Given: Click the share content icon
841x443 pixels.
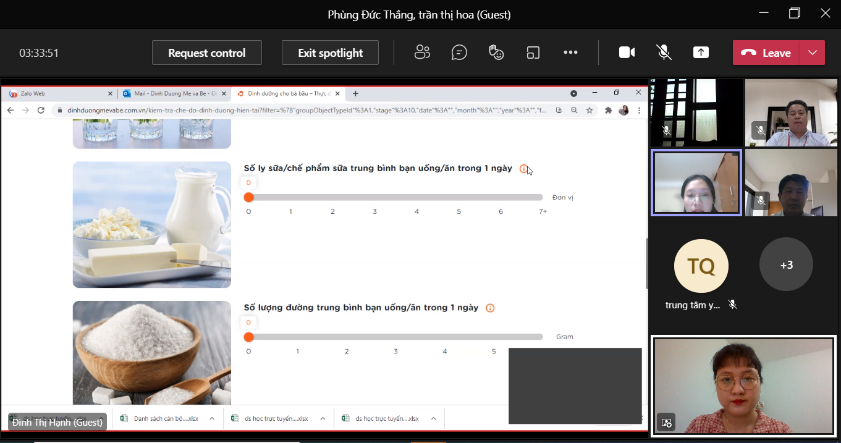Looking at the screenshot, I should 701,52.
